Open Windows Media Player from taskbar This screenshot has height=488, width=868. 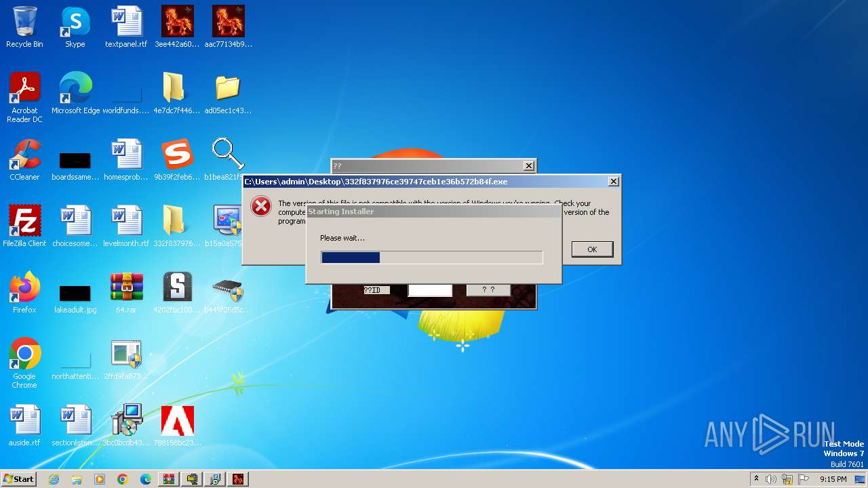pos(100,479)
